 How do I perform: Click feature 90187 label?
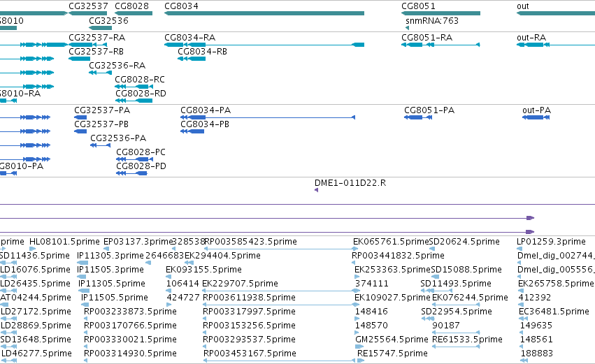446,326
